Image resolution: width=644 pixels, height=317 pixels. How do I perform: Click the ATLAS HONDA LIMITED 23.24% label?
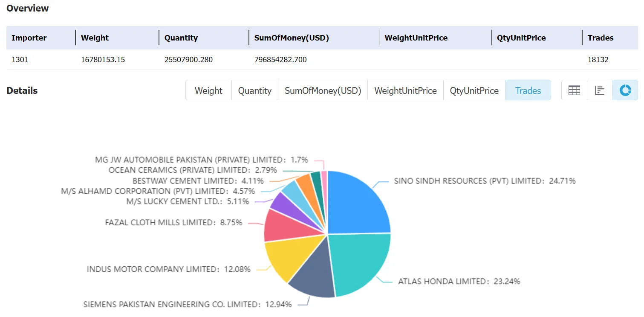click(459, 282)
